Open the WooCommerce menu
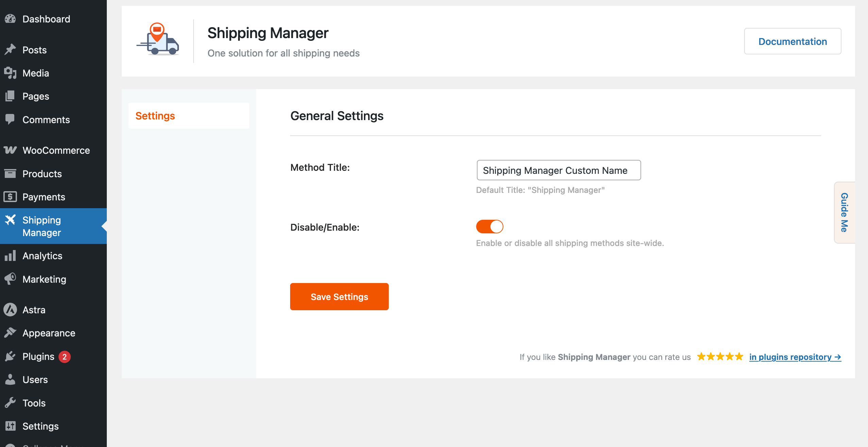Viewport: 868px width, 447px height. pyautogui.click(x=53, y=150)
